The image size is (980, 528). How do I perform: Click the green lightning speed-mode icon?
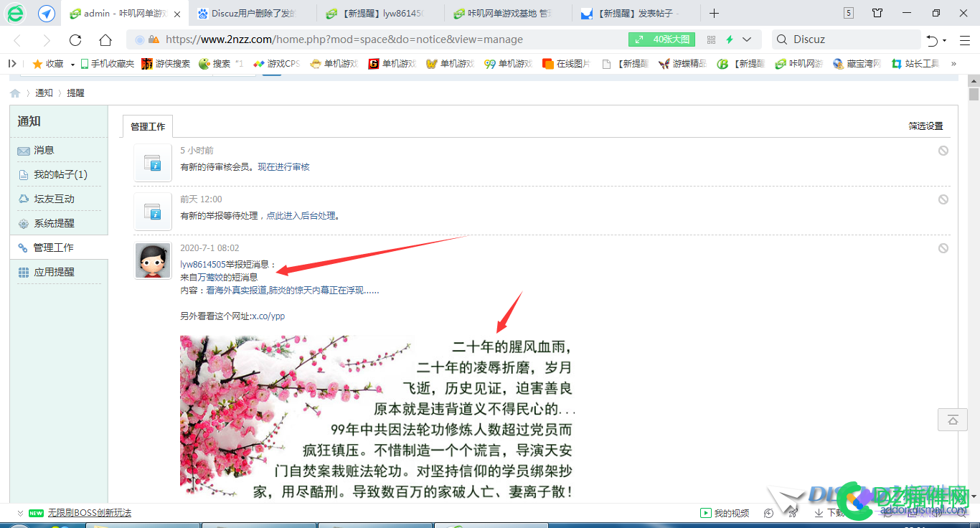tap(730, 39)
